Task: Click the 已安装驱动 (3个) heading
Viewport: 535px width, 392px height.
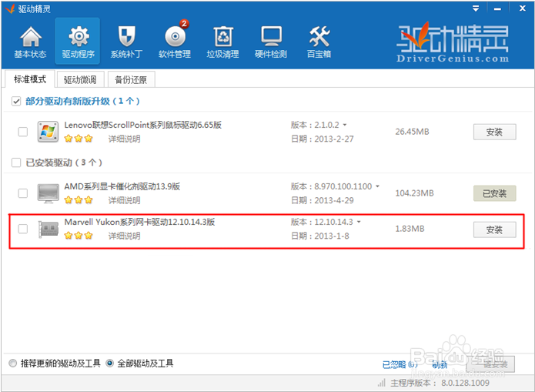Action: [64, 162]
